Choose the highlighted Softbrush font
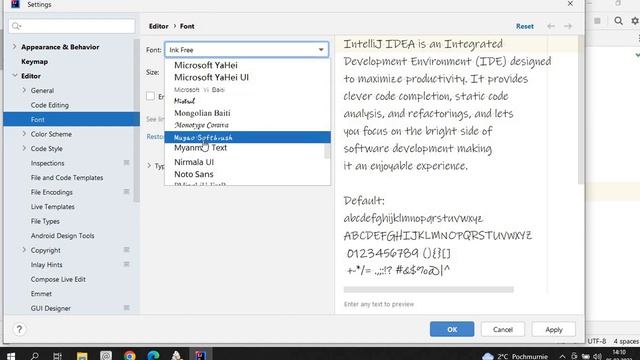Viewport: 640px width, 360px height. 247,137
